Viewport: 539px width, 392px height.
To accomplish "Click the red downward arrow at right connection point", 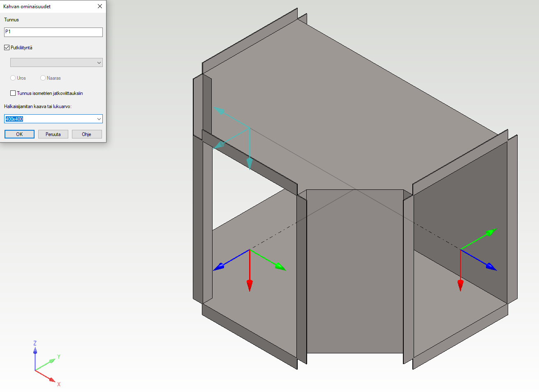I will 460,284.
